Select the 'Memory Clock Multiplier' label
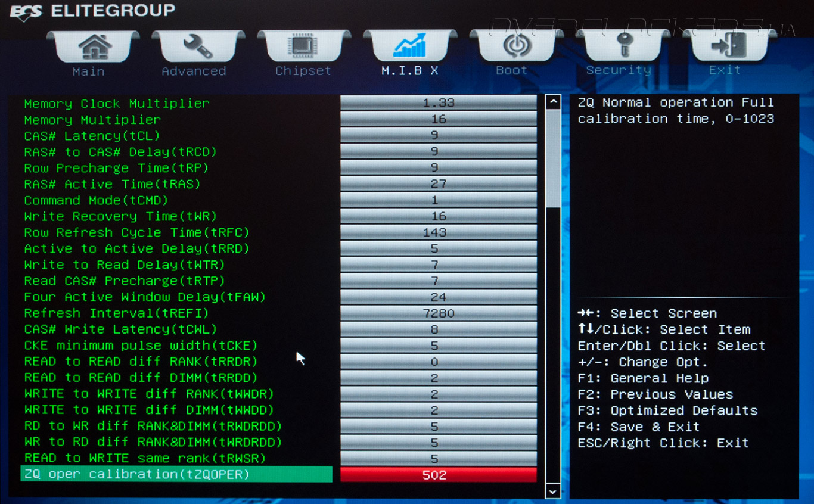Image resolution: width=814 pixels, height=504 pixels. tap(117, 104)
